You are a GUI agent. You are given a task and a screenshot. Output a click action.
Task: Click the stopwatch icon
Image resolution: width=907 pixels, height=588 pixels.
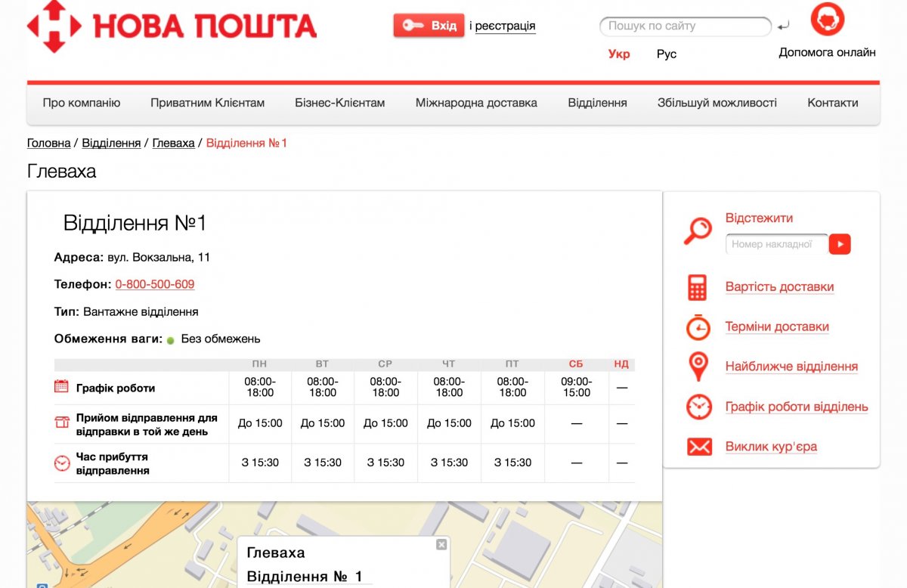click(x=698, y=326)
